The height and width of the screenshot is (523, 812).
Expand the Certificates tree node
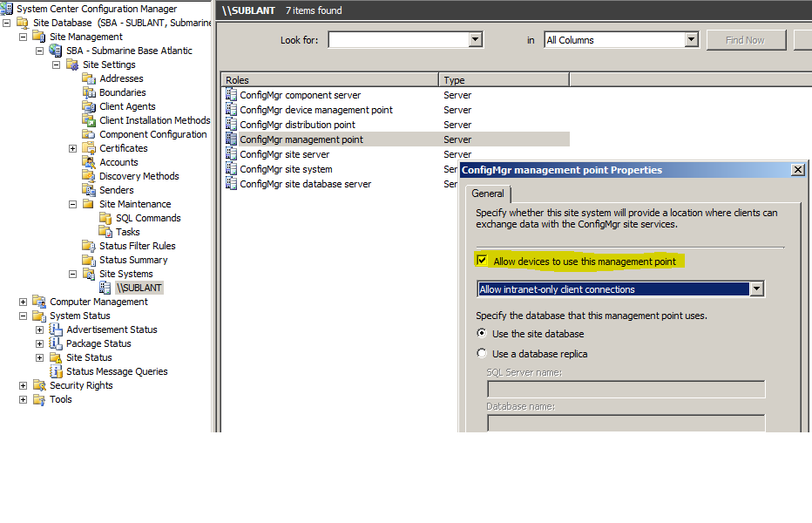[73, 147]
